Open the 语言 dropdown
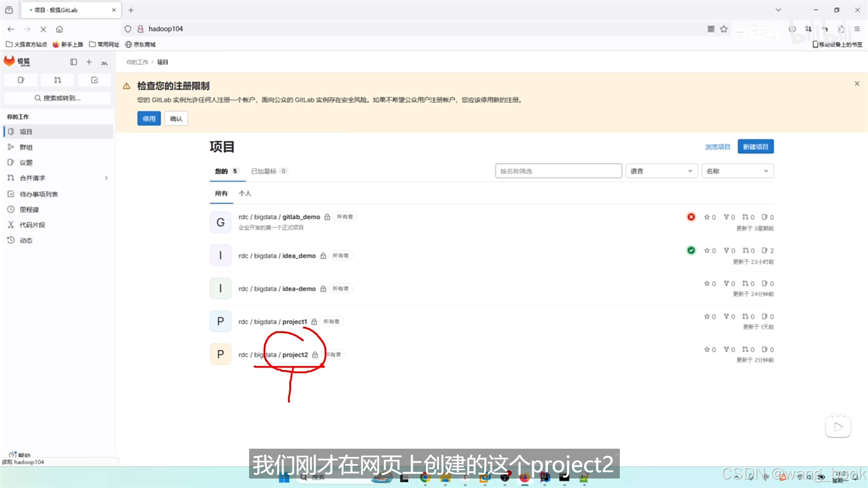Viewport: 868px width, 488px height. tap(661, 171)
